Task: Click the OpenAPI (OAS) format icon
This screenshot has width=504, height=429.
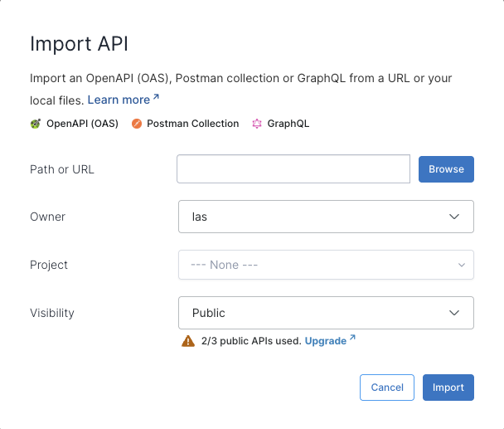Action: pyautogui.click(x=36, y=124)
